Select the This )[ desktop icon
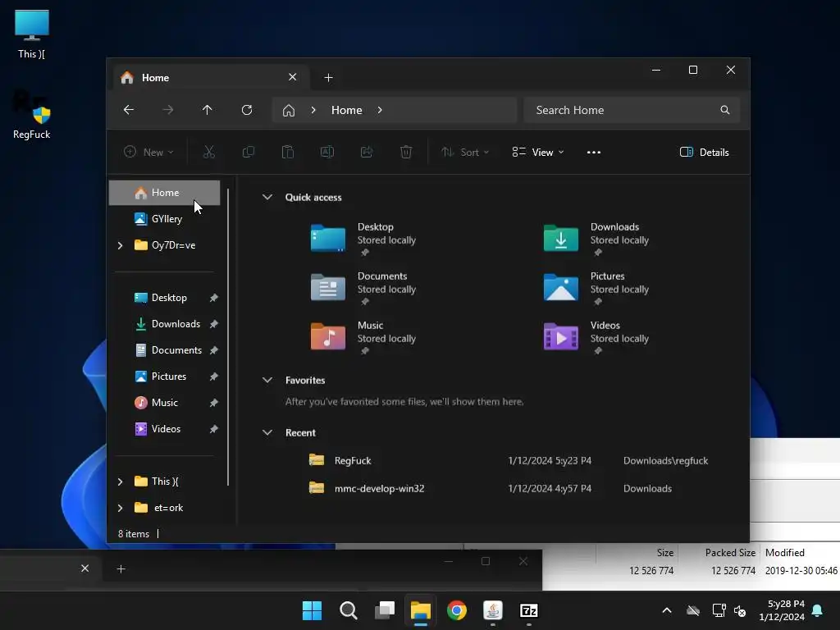The width and height of the screenshot is (840, 630). coord(31,34)
